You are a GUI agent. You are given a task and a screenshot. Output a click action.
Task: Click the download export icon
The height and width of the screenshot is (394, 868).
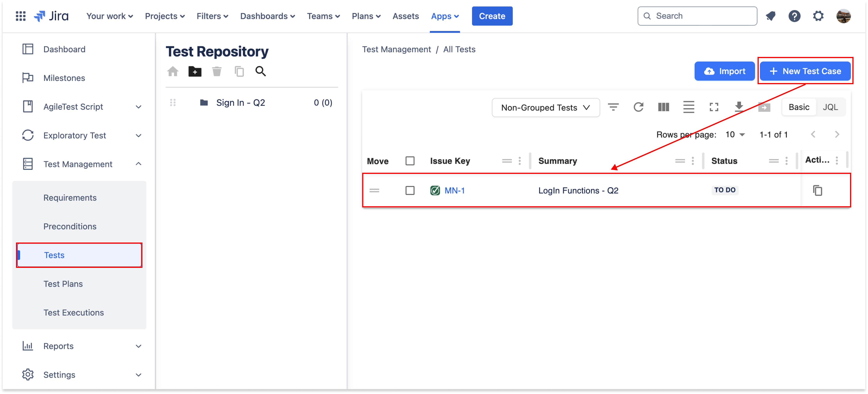click(739, 107)
